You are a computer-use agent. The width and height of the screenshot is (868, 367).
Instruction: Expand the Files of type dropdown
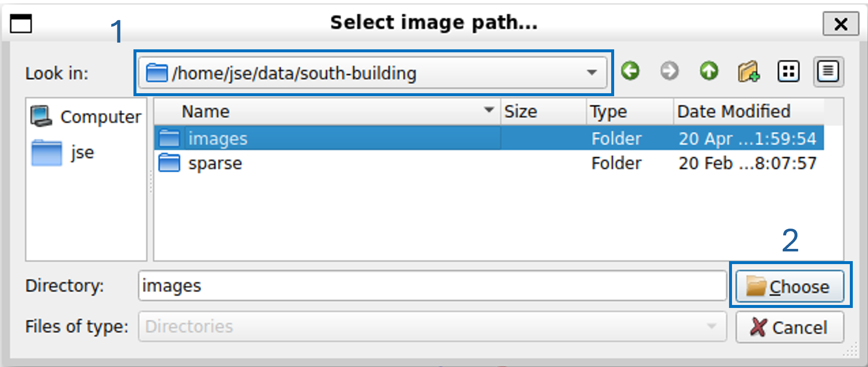[x=711, y=326]
